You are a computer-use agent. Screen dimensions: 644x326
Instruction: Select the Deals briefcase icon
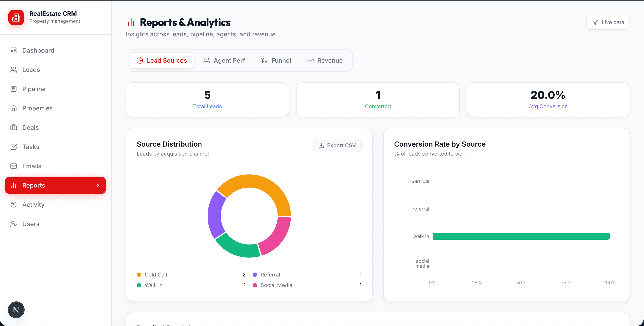pyautogui.click(x=14, y=128)
